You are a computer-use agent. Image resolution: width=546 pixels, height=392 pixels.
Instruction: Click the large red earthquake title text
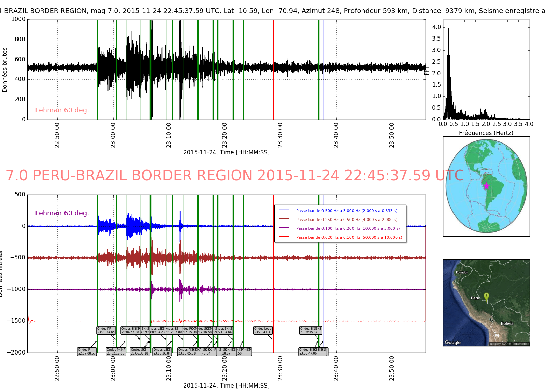pyautogui.click(x=235, y=176)
